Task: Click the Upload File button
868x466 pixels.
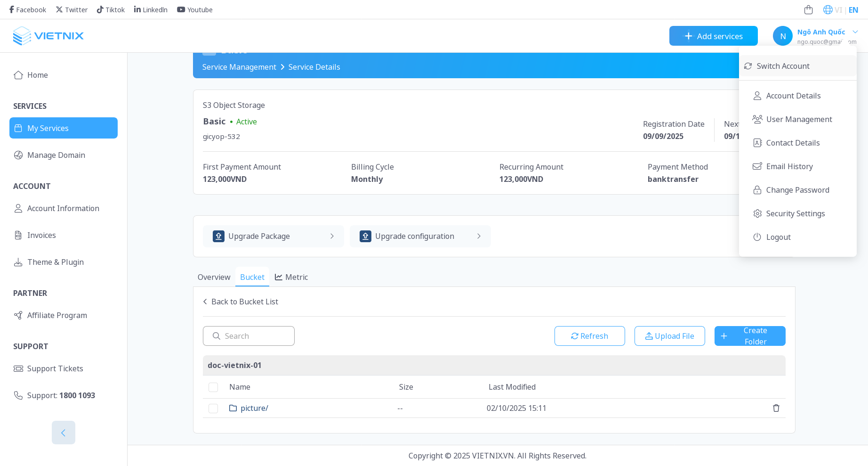Action: pos(669,336)
